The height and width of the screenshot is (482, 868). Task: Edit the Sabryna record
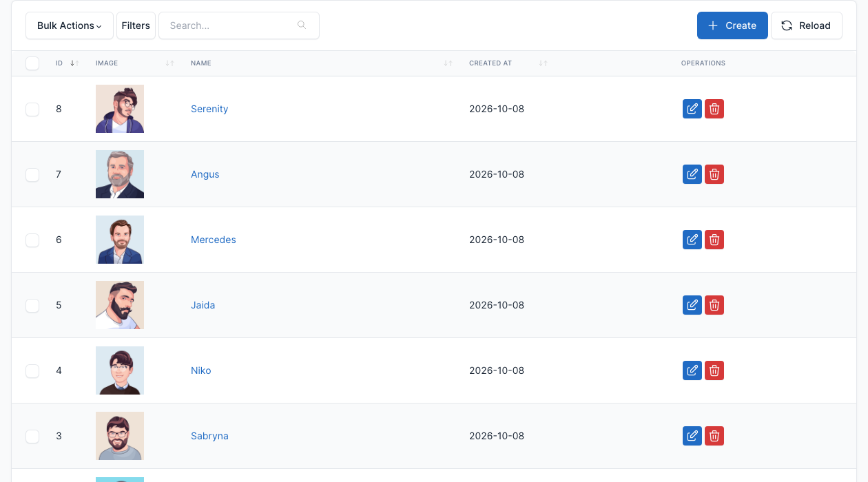coord(692,436)
